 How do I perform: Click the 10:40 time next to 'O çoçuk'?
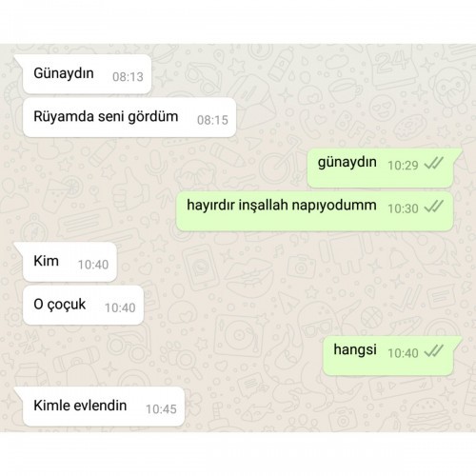[x=120, y=307]
